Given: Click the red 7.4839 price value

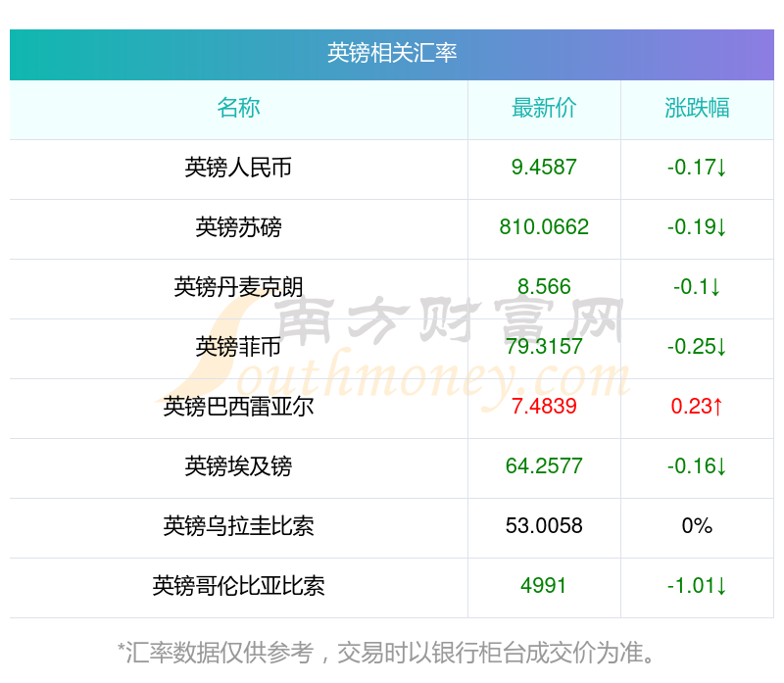Looking at the screenshot, I should 544,407.
